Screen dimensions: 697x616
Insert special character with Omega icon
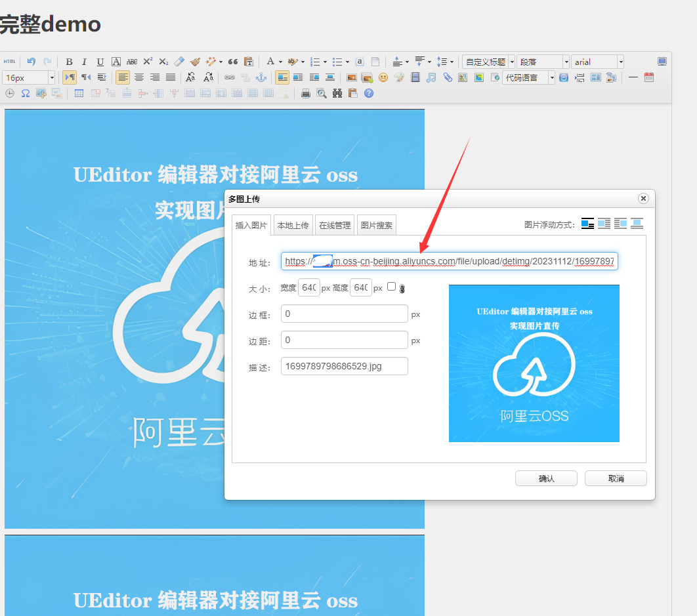coord(25,93)
